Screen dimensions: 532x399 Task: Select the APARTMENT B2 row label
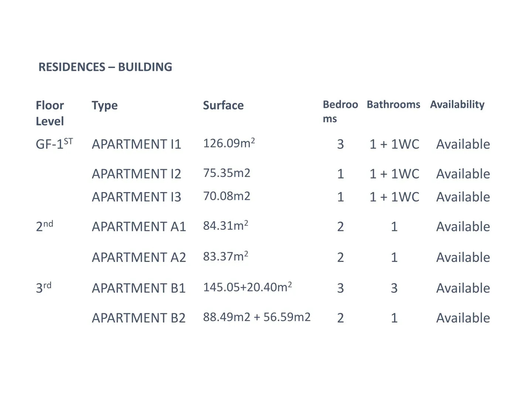tap(139, 318)
